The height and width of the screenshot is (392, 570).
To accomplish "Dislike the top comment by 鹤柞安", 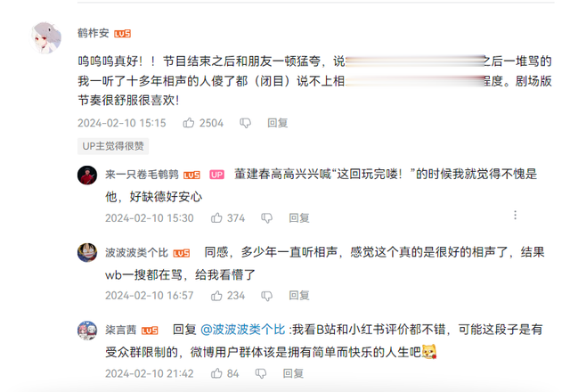I will coord(246,123).
